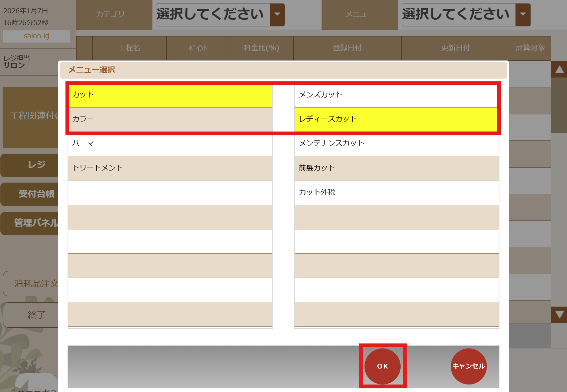The width and height of the screenshot is (567, 392).
Task: Choose レディースカット from the menu list
Action: coord(396,119)
